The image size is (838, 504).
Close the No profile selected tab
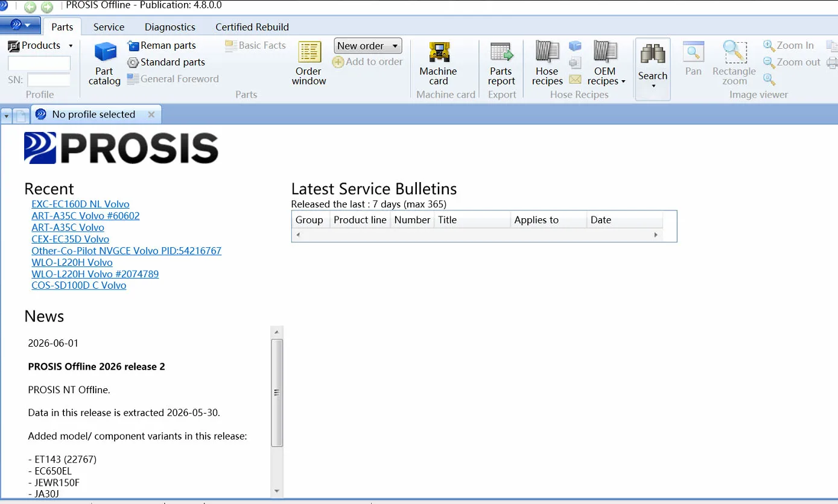point(151,115)
